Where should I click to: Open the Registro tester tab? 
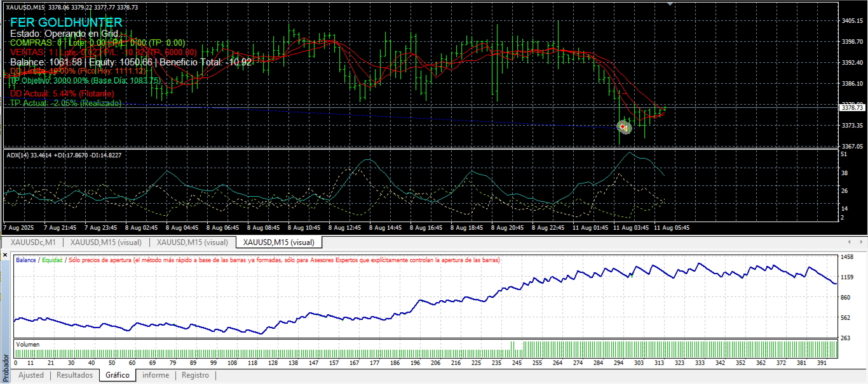pyautogui.click(x=195, y=375)
